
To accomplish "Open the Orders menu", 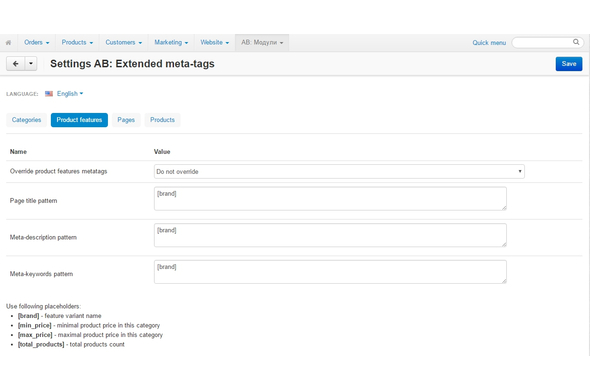I will 36,43.
